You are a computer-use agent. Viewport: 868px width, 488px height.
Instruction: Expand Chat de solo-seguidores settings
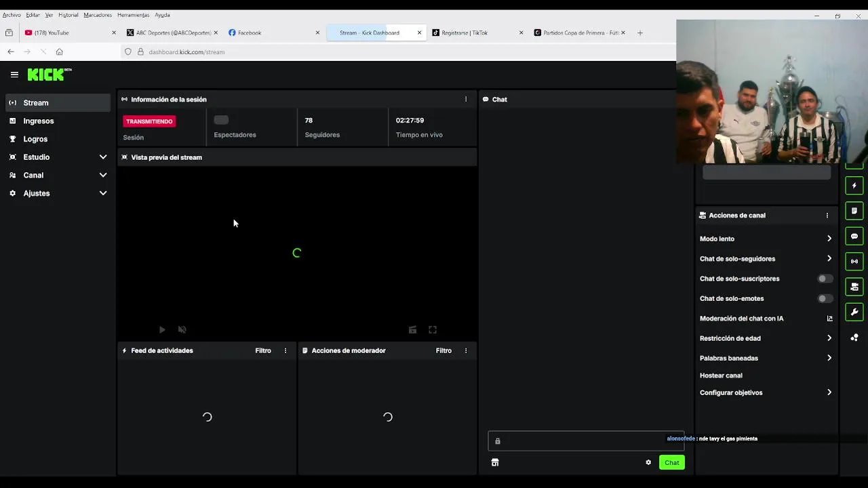coord(766,259)
